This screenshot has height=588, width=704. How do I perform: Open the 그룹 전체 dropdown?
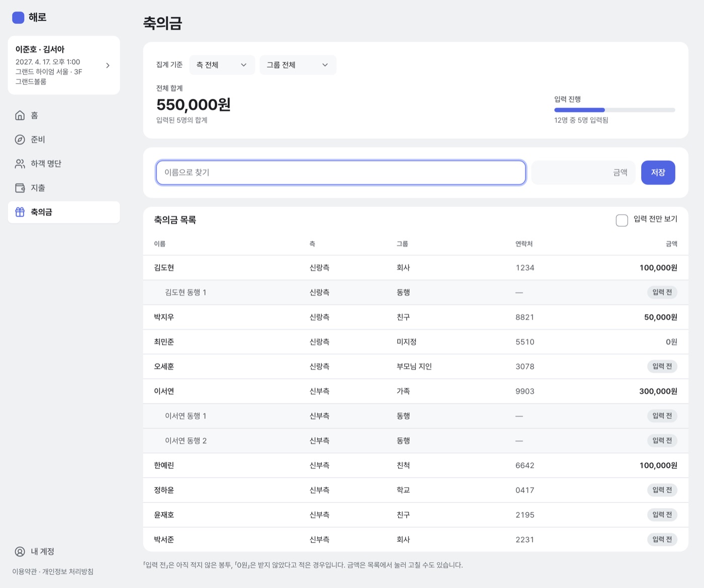[298, 65]
